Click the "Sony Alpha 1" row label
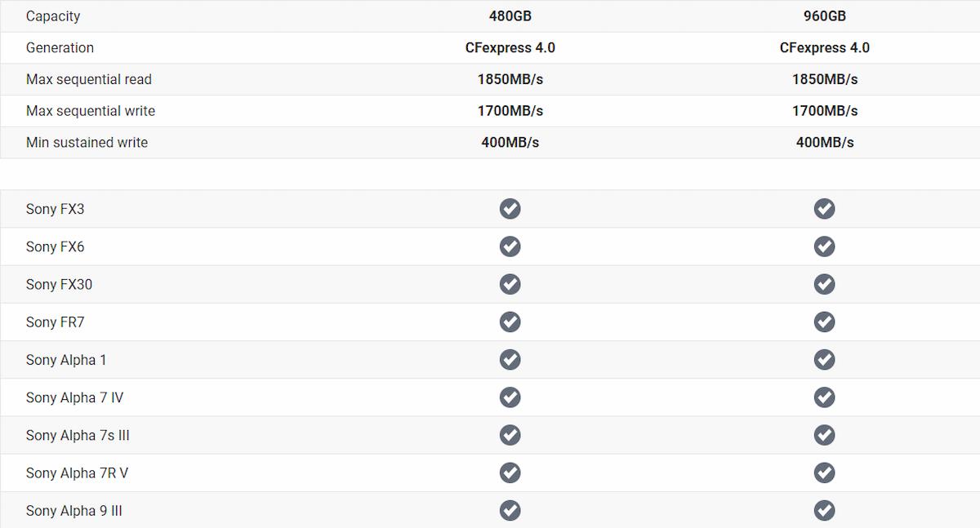Screen dimensions: 980x528 pyautogui.click(x=66, y=360)
